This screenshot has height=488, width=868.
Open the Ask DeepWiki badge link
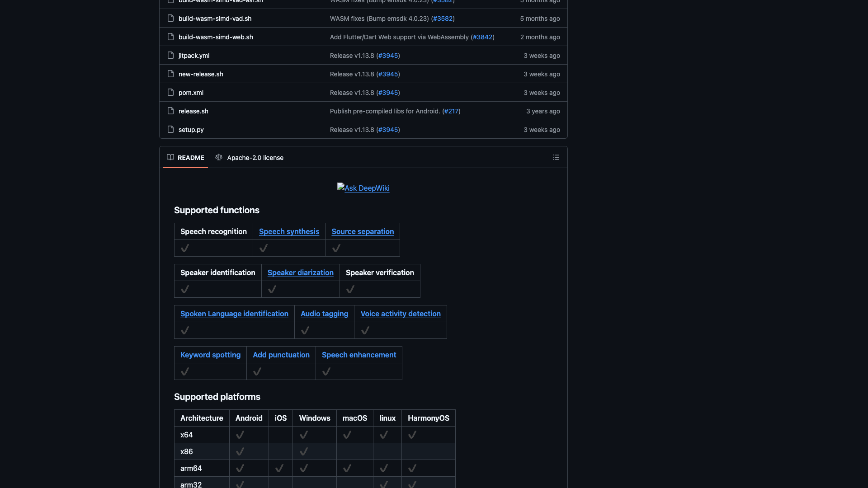pos(363,188)
